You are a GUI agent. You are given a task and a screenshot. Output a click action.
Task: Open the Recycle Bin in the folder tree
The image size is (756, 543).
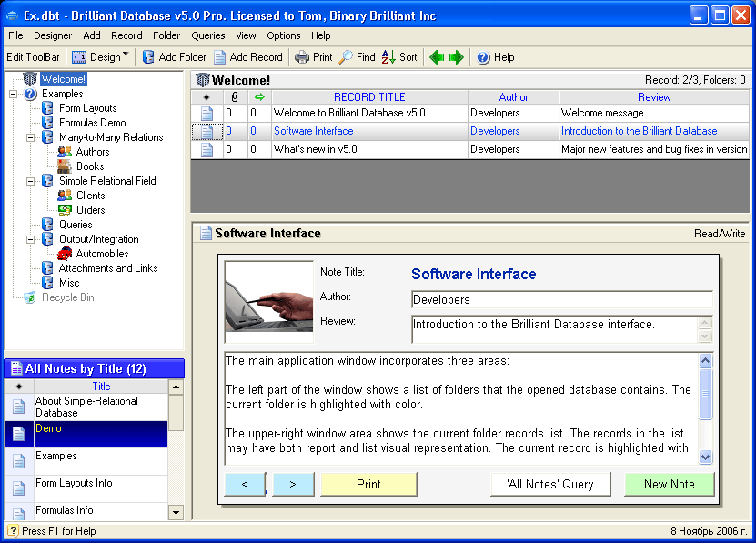[x=55, y=297]
